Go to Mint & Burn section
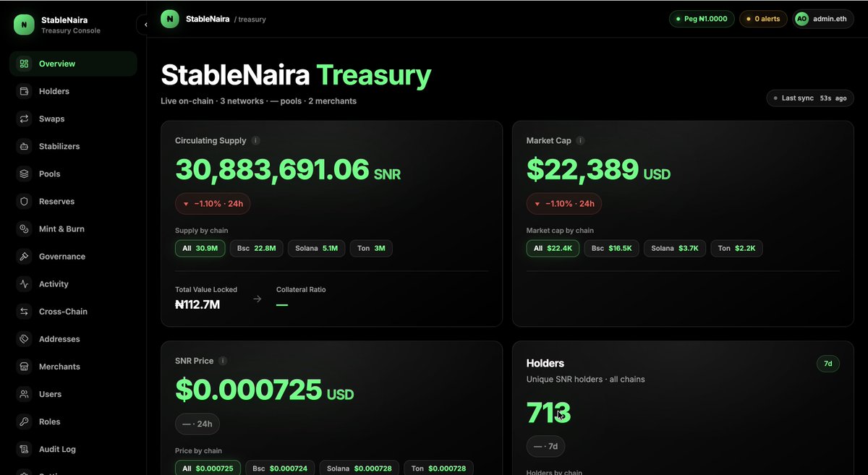 (61, 229)
